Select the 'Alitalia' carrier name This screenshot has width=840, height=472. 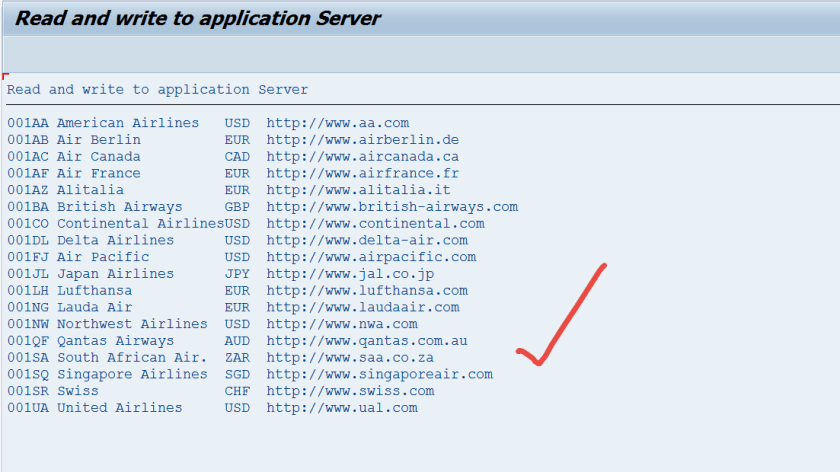click(x=90, y=190)
